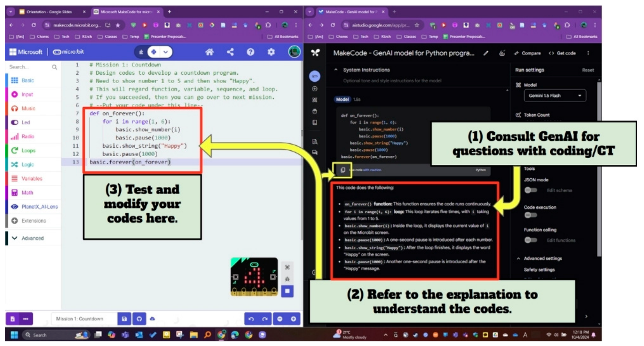Click the GitHub icon in MakeCode
This screenshot has height=346, width=644.
click(x=139, y=319)
